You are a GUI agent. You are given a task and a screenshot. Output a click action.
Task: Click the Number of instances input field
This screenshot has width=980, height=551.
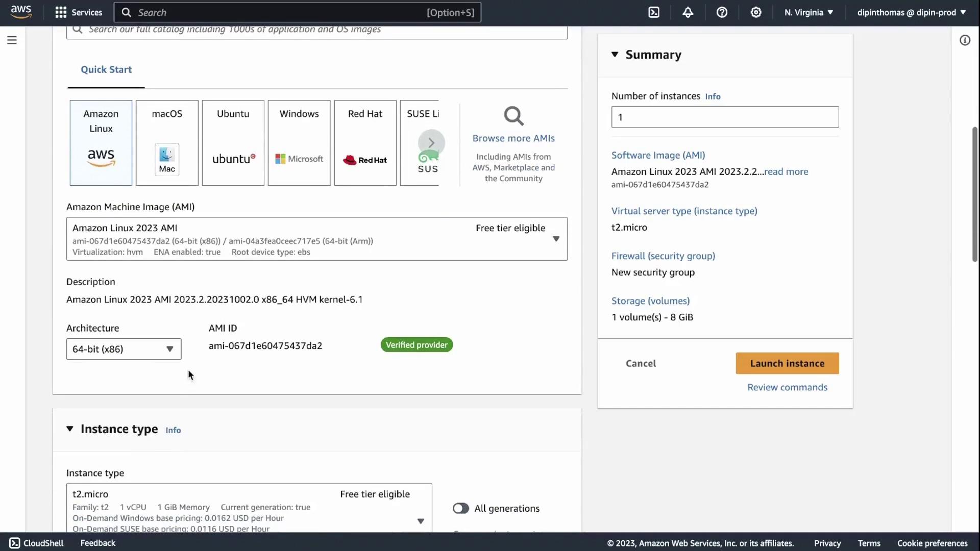[x=725, y=117]
